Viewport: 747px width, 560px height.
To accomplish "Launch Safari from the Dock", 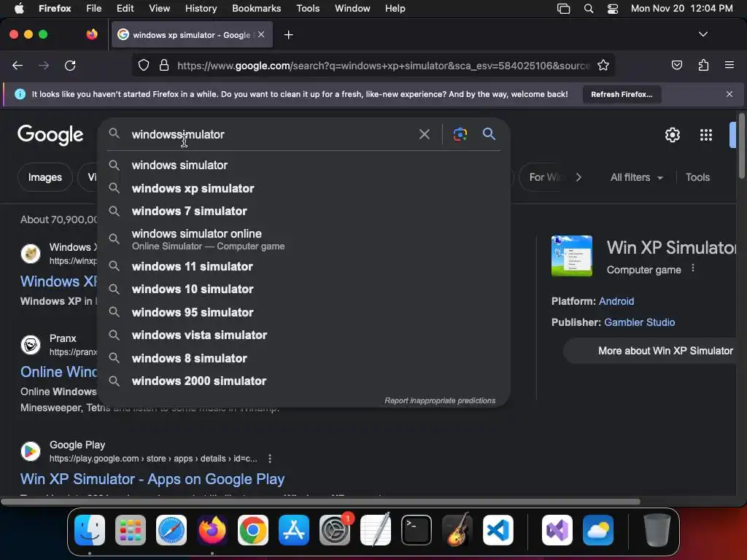I will coord(171,530).
